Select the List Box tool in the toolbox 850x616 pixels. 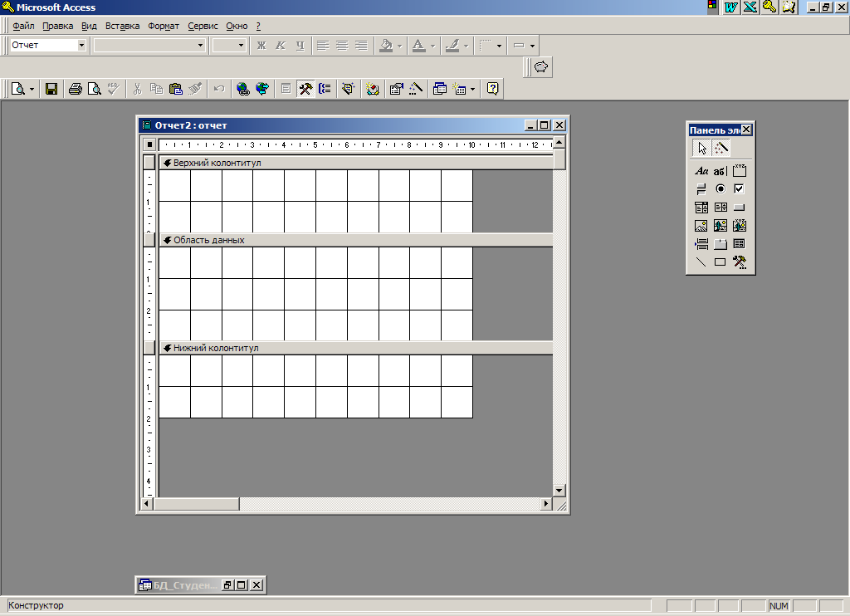720,208
